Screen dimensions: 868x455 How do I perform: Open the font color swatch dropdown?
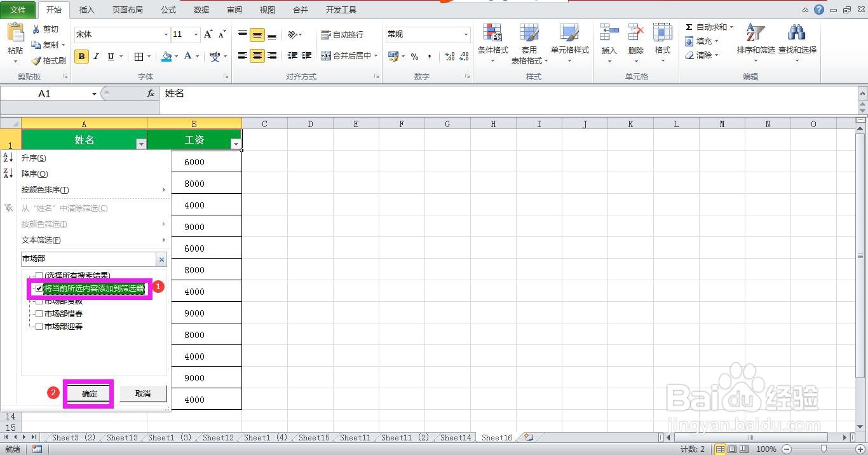click(198, 57)
